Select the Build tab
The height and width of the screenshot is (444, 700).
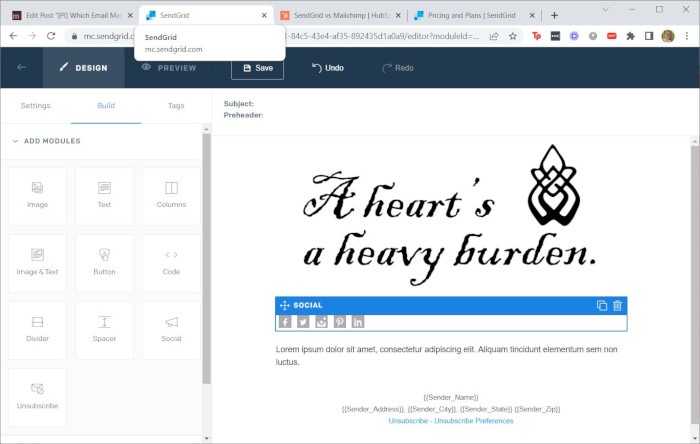coord(106,106)
